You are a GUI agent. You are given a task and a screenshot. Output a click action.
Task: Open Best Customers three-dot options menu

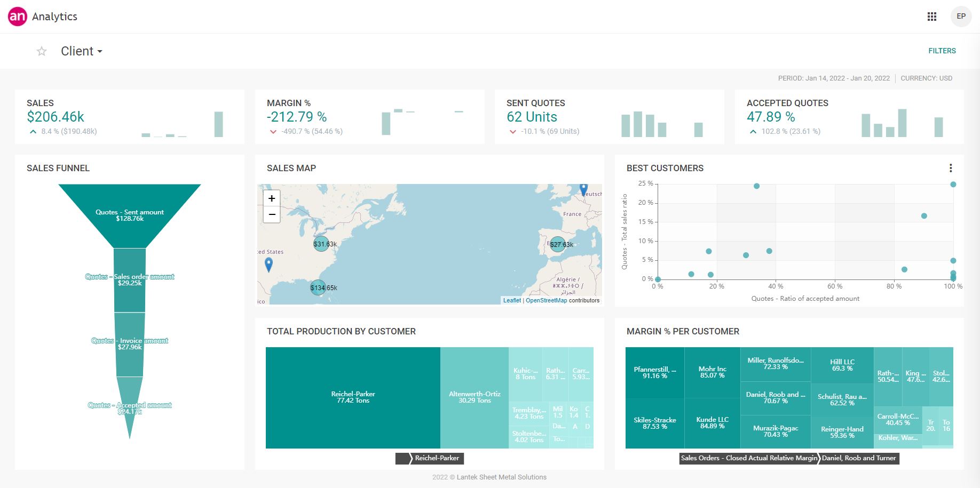pyautogui.click(x=950, y=168)
